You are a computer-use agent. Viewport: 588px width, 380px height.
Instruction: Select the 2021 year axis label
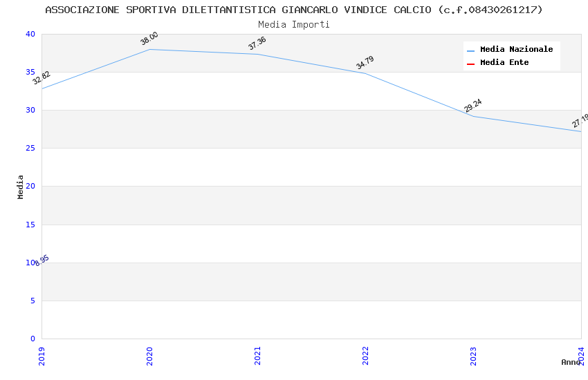[x=257, y=356]
